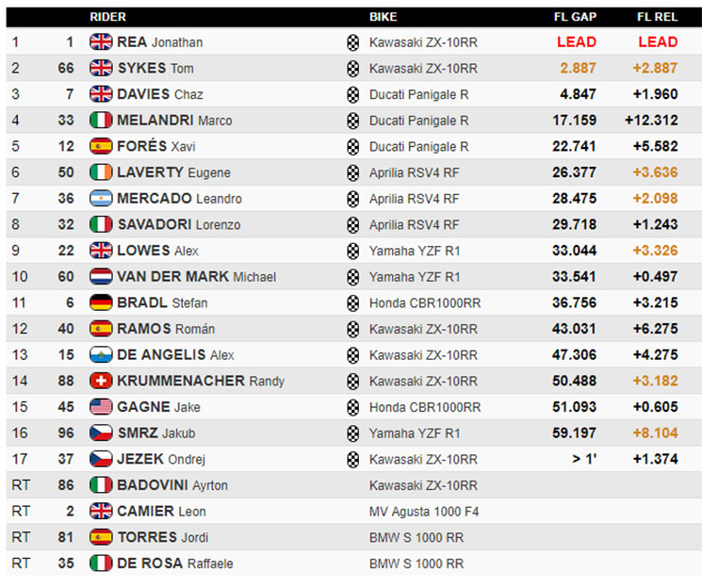Viewport: 702px width, 588px height.
Task: Click the Czech flag beside SMRZ Jakub
Action: click(x=101, y=433)
